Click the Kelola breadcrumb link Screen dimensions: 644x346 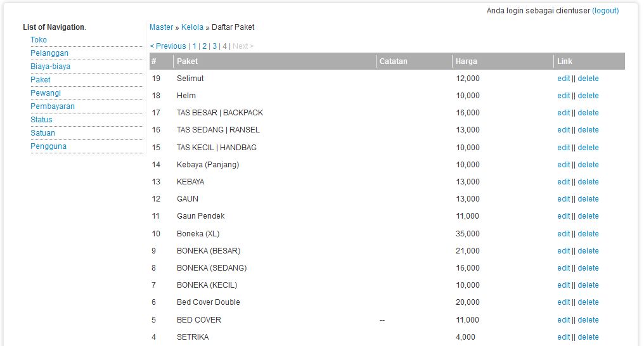point(192,27)
